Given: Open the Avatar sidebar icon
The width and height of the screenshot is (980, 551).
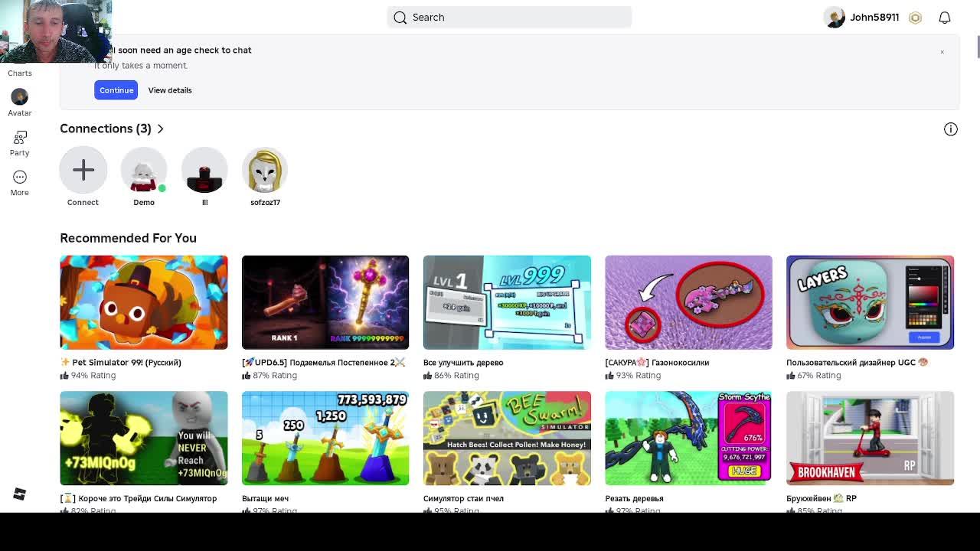Looking at the screenshot, I should click(x=19, y=96).
